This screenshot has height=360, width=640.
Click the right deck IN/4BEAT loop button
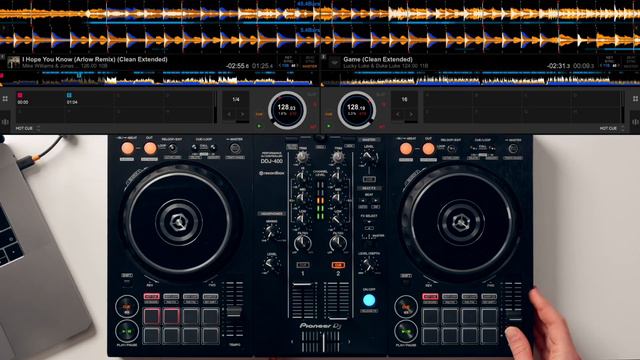tap(406, 149)
